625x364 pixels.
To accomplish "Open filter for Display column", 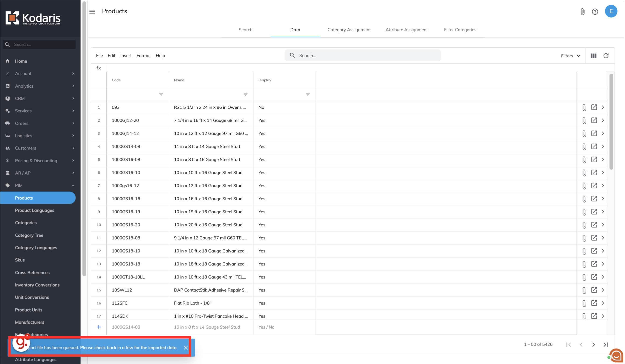I will 308,94.
